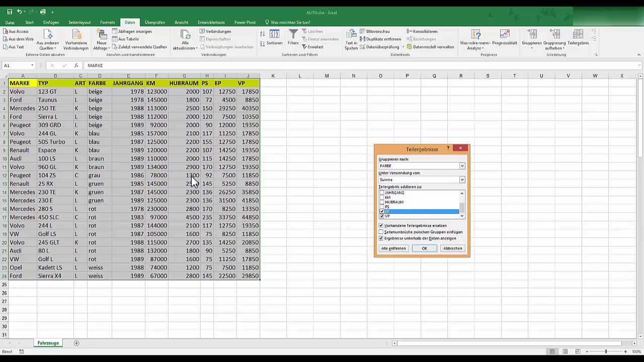
Task: Toggle the HUBRAUM checkbox
Action: click(x=382, y=202)
